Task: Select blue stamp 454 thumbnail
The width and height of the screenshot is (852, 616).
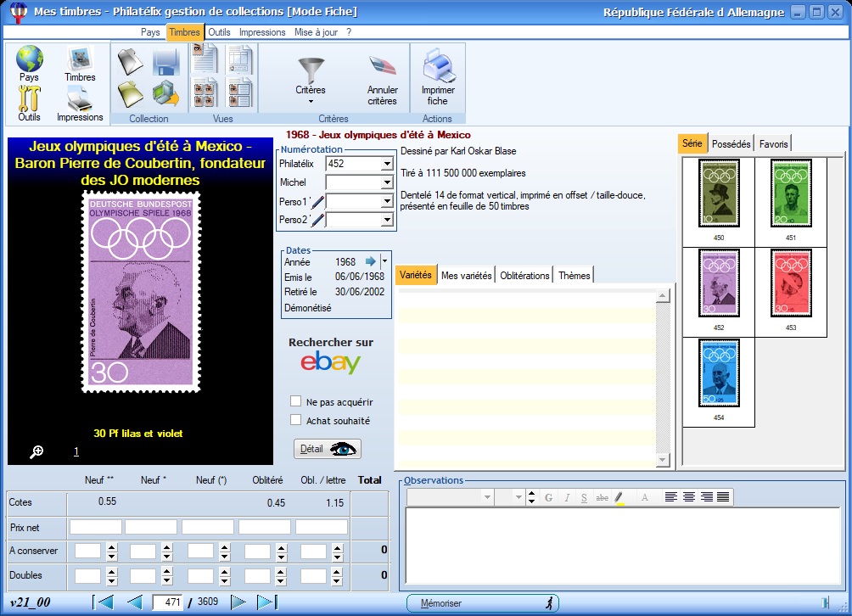Action: [718, 373]
